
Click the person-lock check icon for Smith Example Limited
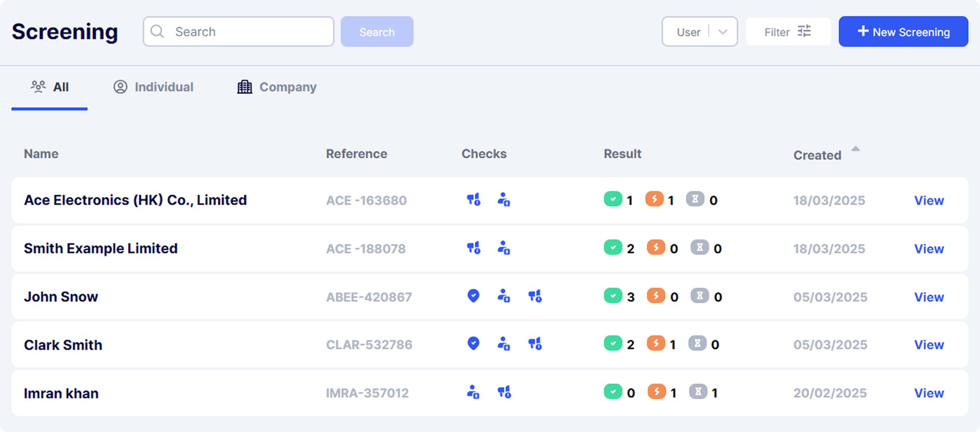coord(504,248)
